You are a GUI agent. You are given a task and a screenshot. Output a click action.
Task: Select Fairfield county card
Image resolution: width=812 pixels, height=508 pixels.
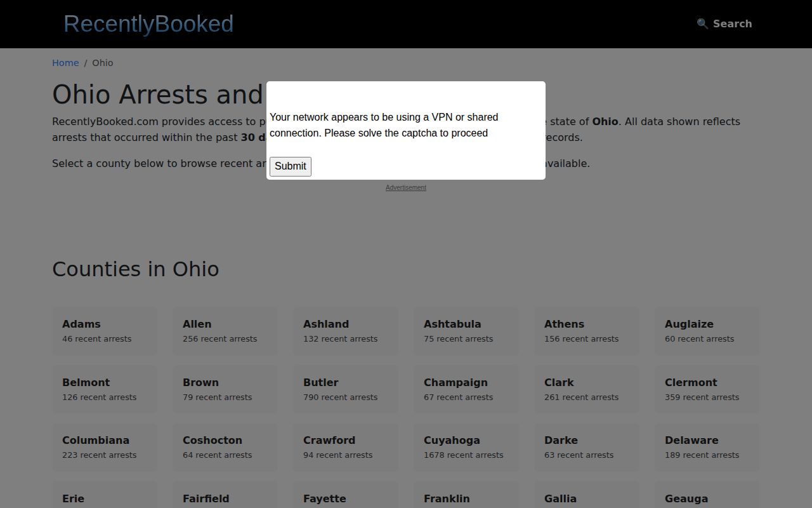coord(225,495)
